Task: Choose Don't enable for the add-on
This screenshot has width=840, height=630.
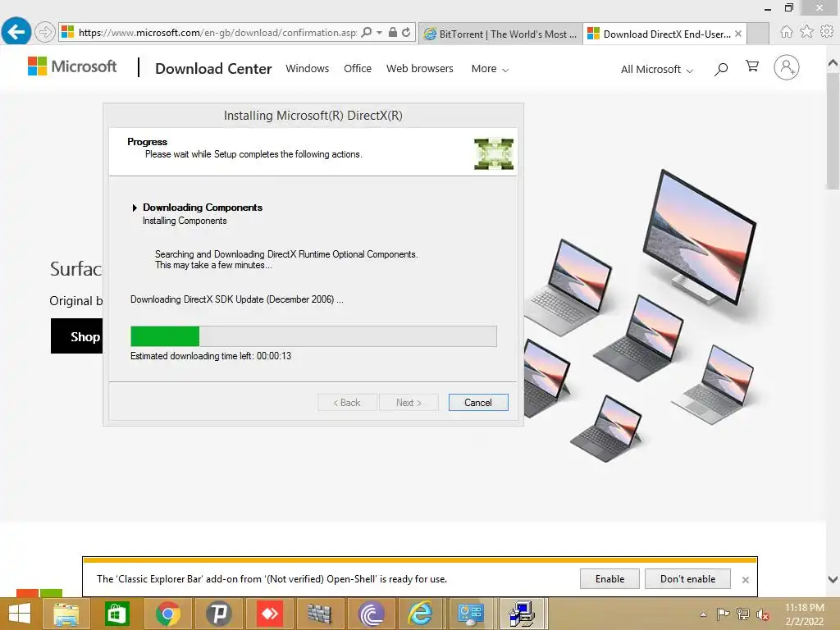Action: coord(688,579)
